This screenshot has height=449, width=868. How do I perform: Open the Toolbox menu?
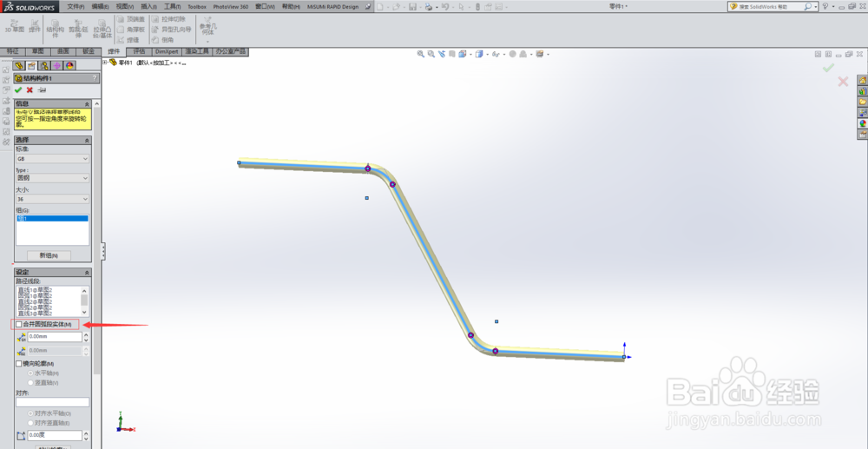click(196, 7)
